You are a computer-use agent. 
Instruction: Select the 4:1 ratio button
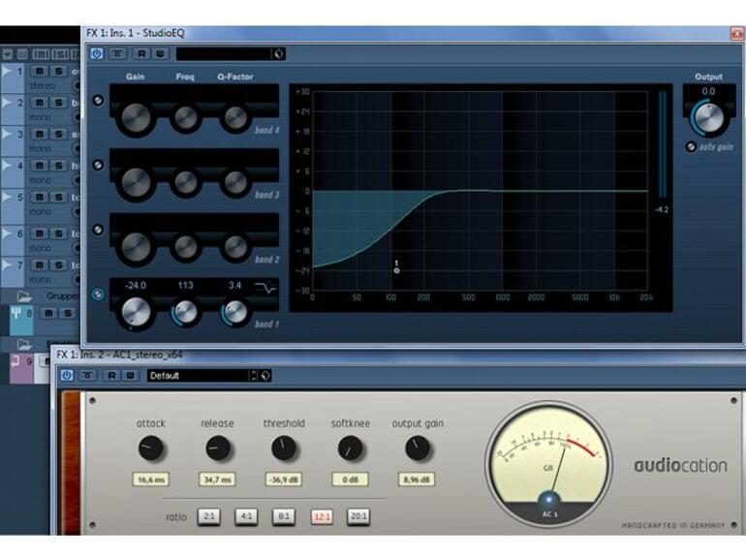tap(246, 516)
